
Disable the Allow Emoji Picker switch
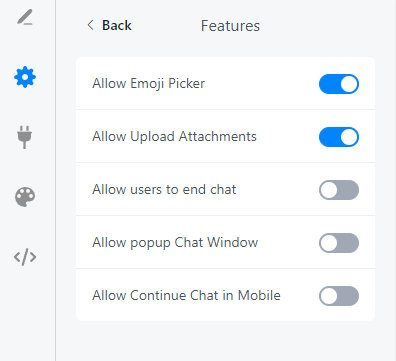click(x=339, y=84)
